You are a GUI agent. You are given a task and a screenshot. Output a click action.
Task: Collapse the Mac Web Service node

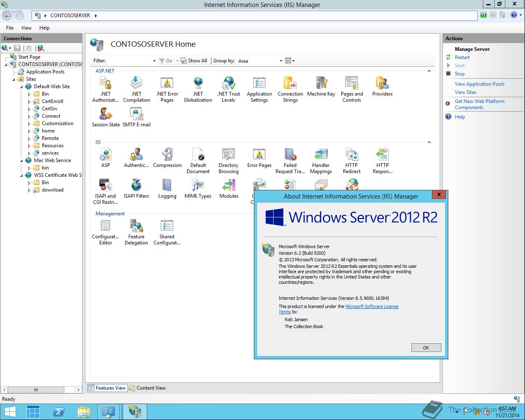(22, 160)
